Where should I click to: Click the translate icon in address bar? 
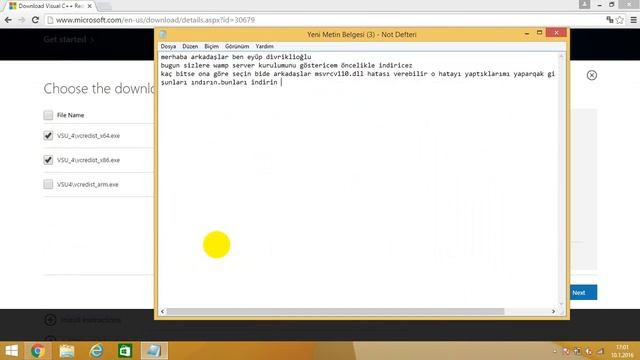point(610,20)
